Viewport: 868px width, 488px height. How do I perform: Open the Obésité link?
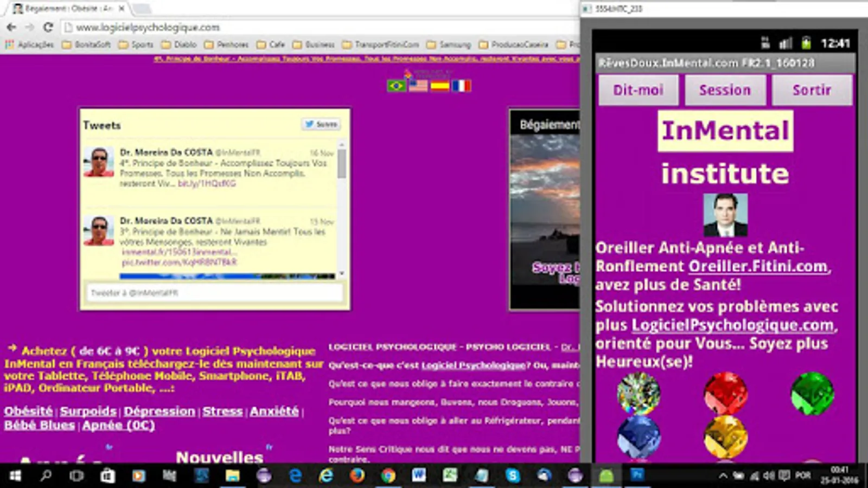tap(29, 411)
